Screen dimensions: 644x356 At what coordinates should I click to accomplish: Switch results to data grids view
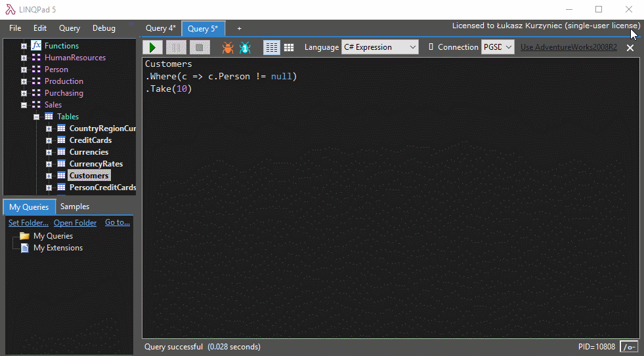(x=289, y=48)
